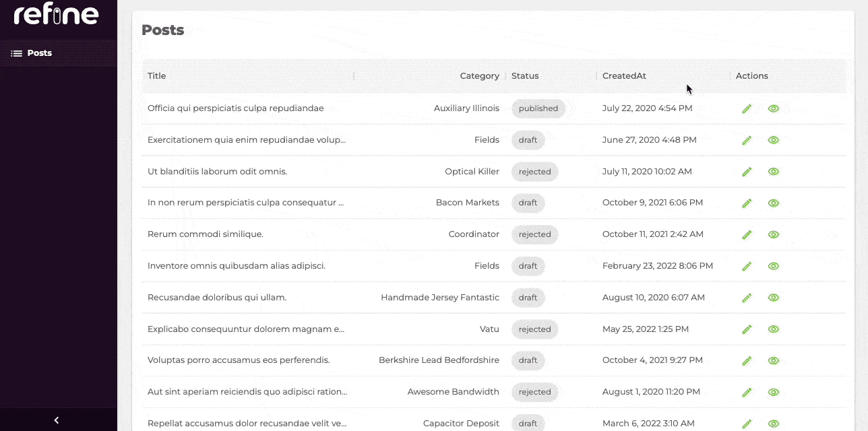Show the 'Exercitationem quia enim' post via eye icon
The width and height of the screenshot is (868, 431).
[x=774, y=140]
